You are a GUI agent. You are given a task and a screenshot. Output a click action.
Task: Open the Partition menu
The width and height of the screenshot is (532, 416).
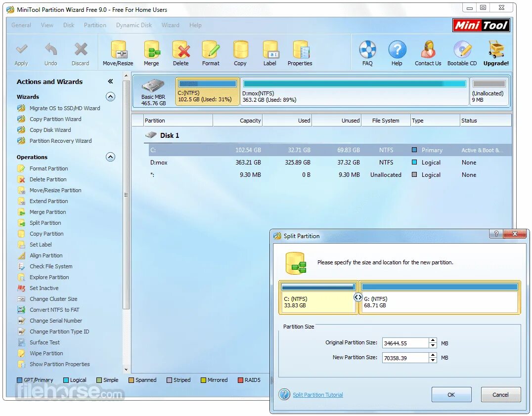coord(95,25)
